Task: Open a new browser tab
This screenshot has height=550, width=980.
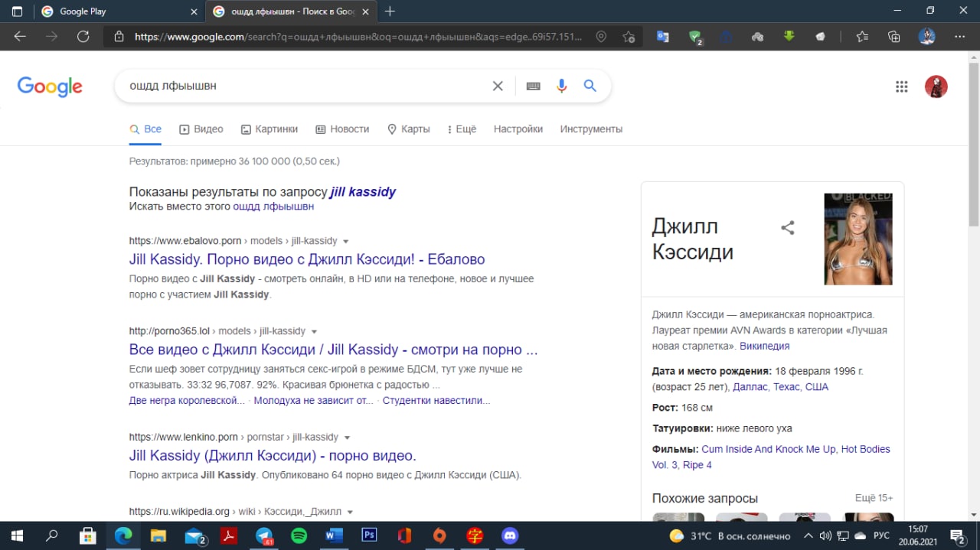Action: pos(390,11)
